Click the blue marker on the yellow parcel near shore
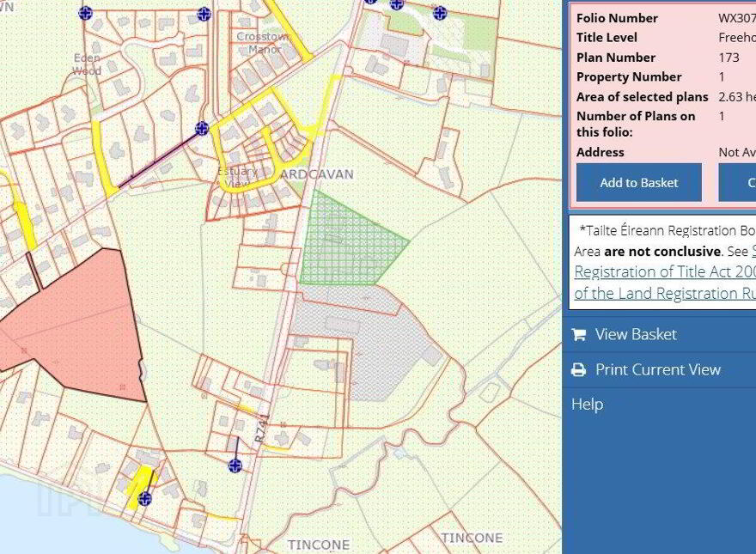The image size is (756, 554). (144, 498)
